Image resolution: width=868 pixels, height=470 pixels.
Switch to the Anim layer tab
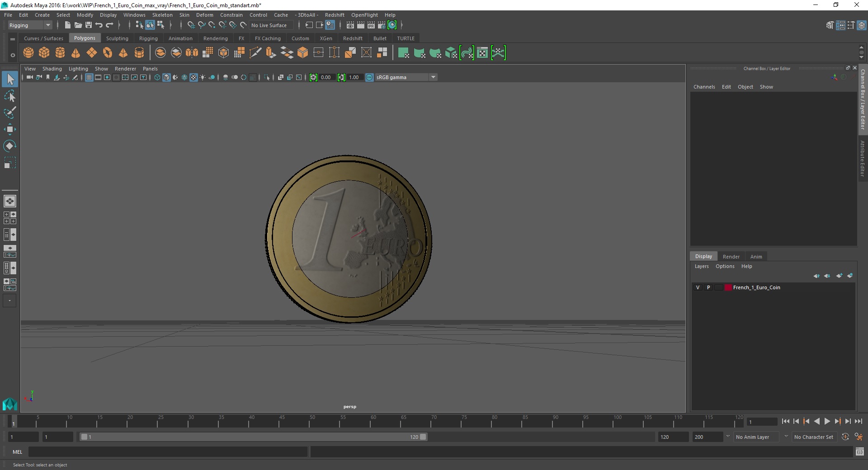[756, 256]
